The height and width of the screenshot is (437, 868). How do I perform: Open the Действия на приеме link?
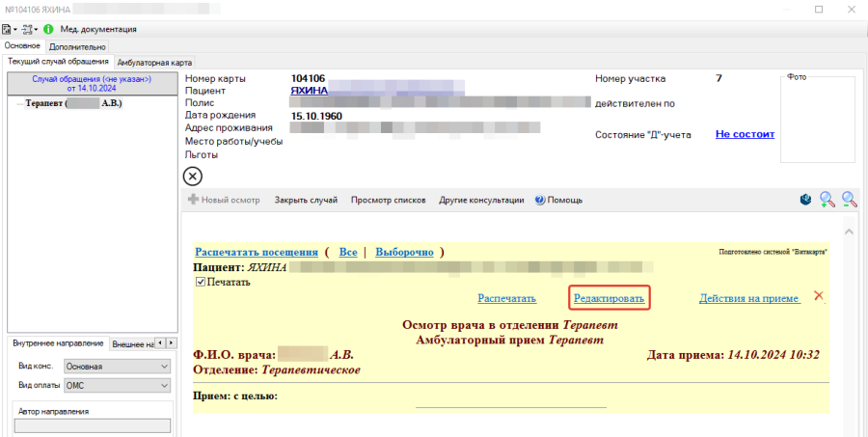pyautogui.click(x=749, y=298)
